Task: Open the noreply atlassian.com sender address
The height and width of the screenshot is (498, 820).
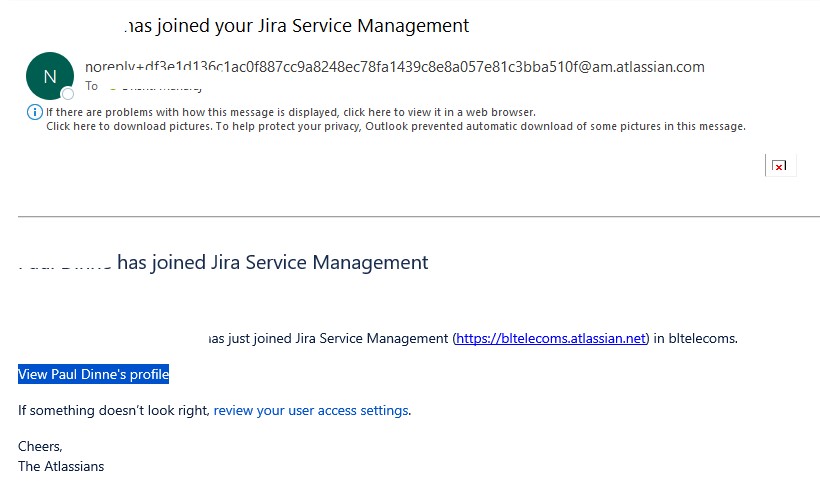Action: 395,67
